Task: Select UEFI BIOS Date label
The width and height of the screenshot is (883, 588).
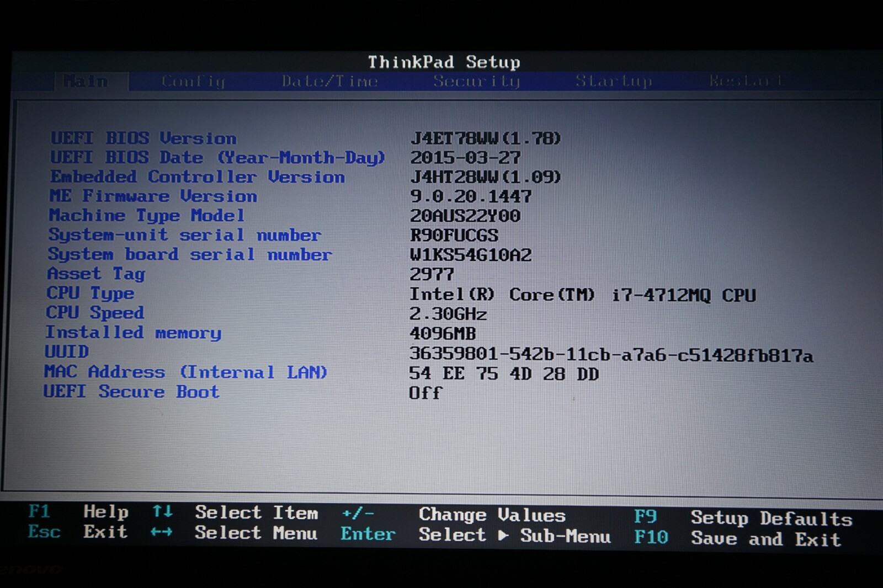Action: pos(217,158)
